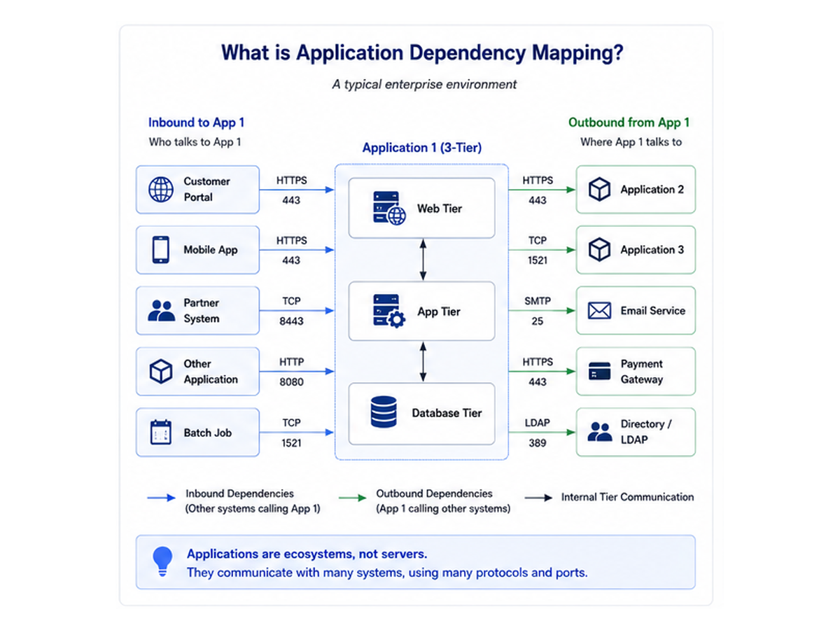Click the HTTPS 443 label toward Application 2
The height and width of the screenshot is (630, 840).
pos(538,190)
